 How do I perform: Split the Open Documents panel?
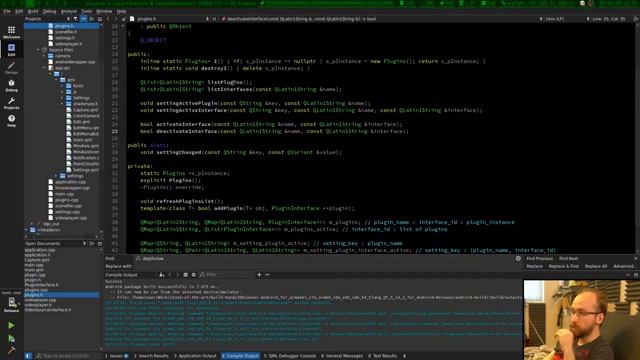tap(92, 244)
